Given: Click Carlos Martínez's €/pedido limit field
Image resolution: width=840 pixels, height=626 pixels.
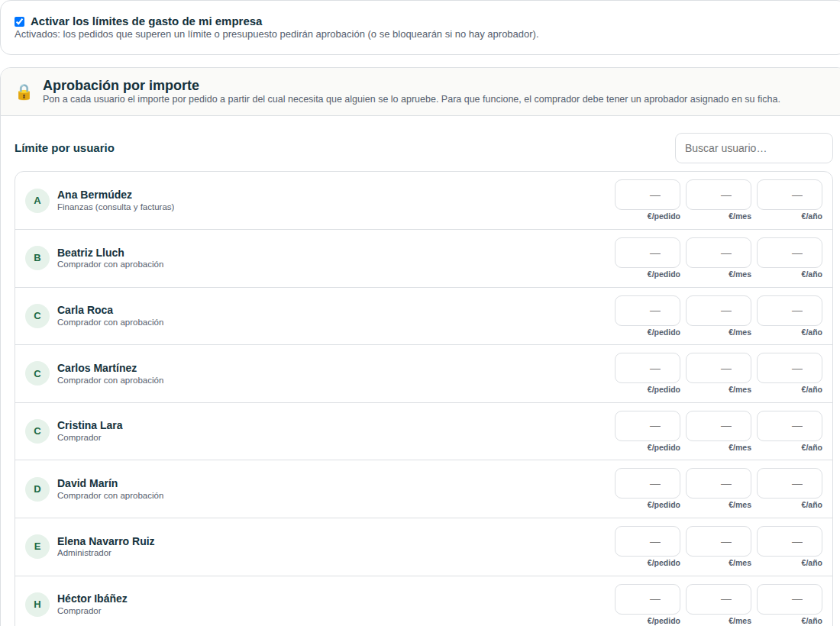Looking at the screenshot, I should pyautogui.click(x=648, y=369).
